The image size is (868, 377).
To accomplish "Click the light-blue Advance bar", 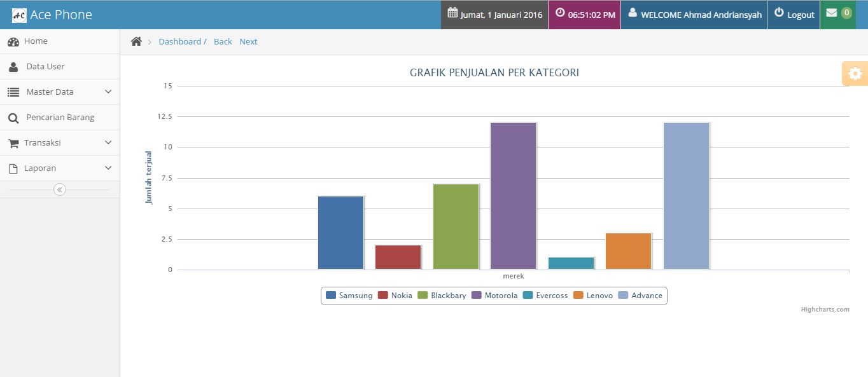I will (x=687, y=196).
